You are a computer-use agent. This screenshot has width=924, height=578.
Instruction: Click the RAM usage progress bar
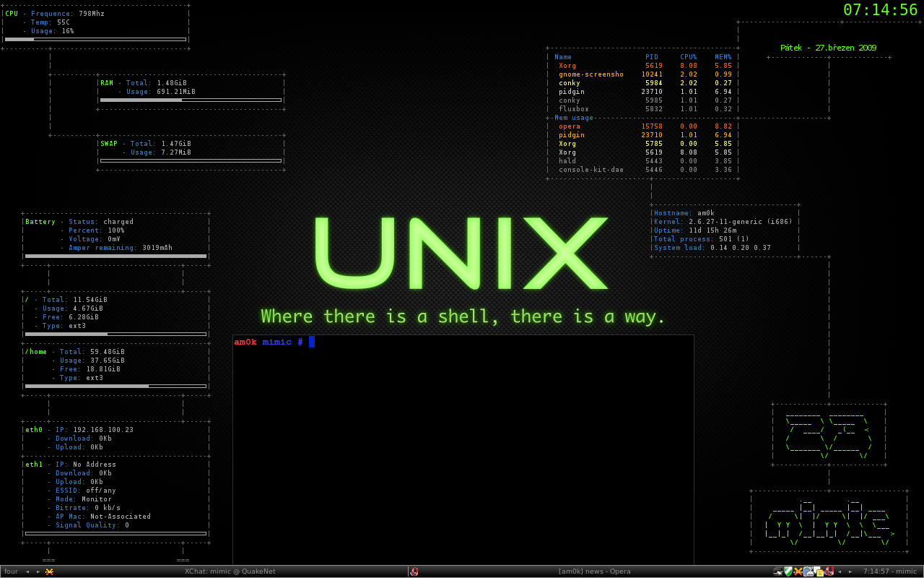(191, 100)
